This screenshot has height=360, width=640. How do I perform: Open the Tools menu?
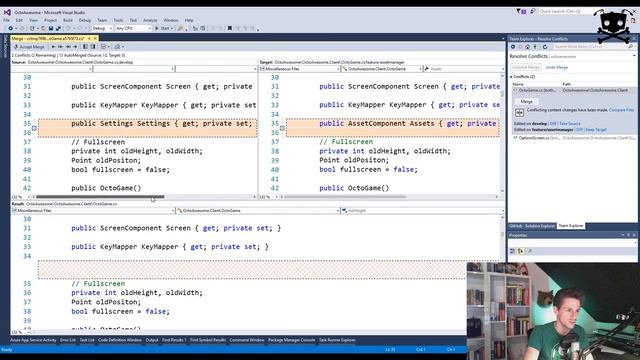118,20
